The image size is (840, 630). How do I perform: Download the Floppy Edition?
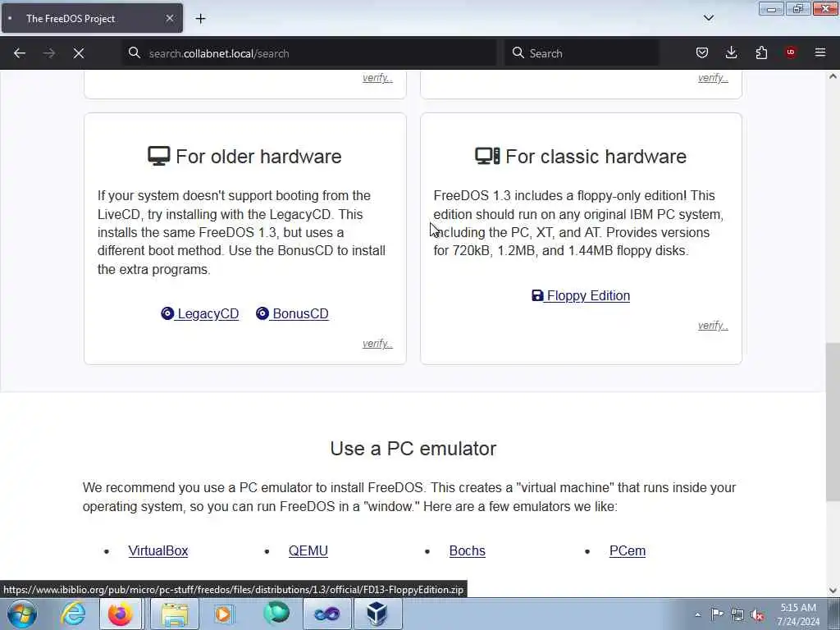tap(581, 295)
